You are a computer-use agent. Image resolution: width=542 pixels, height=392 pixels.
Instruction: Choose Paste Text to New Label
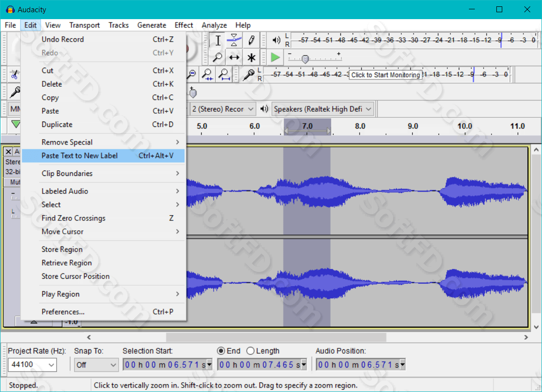click(x=103, y=156)
